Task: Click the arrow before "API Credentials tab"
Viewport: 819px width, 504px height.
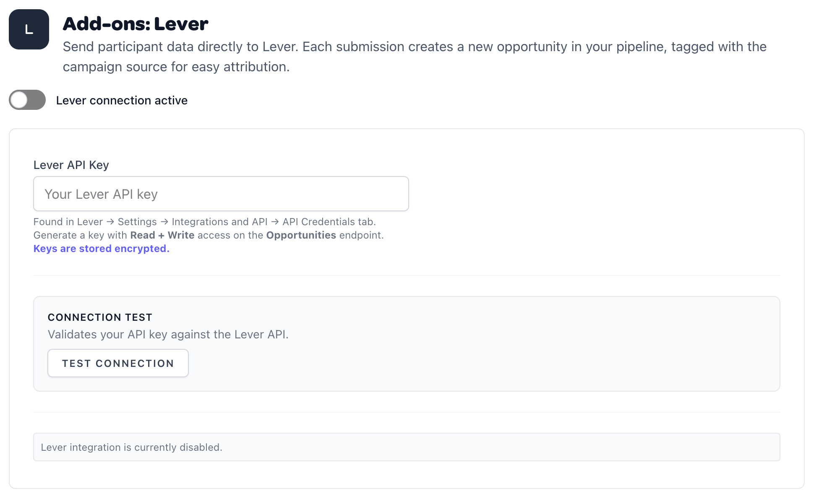Action: pos(275,222)
